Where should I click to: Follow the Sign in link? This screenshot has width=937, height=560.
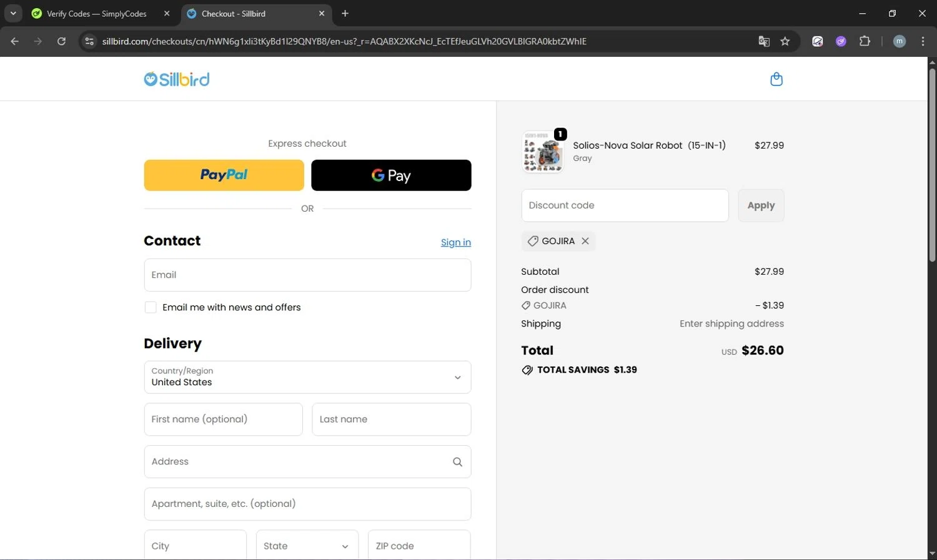click(456, 242)
